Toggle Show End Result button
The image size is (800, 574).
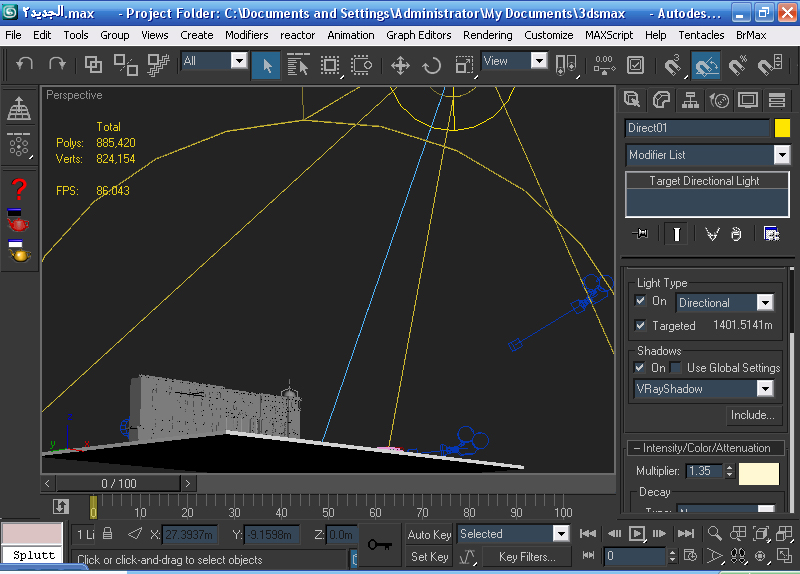tap(677, 234)
